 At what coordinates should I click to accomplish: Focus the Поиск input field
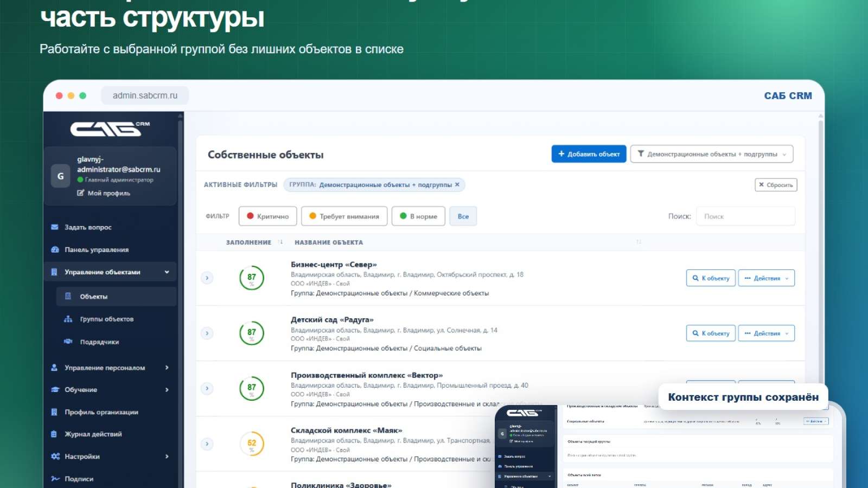tap(745, 216)
